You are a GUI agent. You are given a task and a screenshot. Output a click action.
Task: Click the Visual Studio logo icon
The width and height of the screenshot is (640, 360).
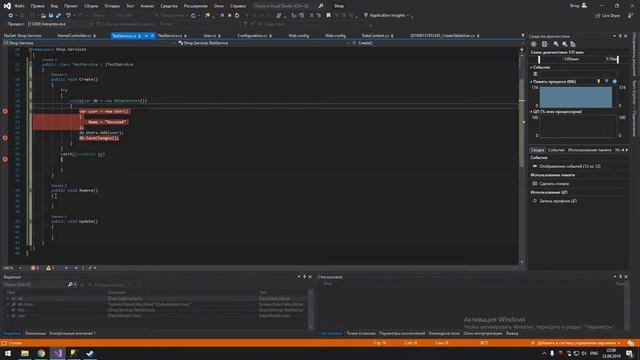(7, 6)
